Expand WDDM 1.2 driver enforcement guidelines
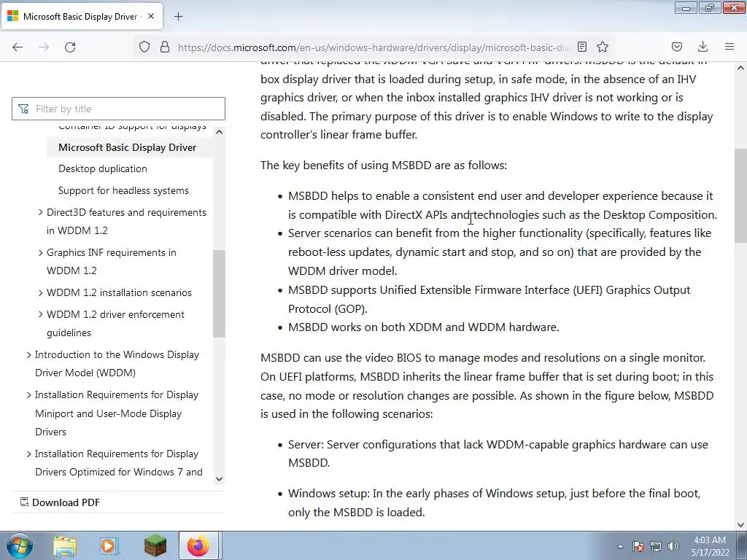Image resolution: width=747 pixels, height=560 pixels. point(41,314)
